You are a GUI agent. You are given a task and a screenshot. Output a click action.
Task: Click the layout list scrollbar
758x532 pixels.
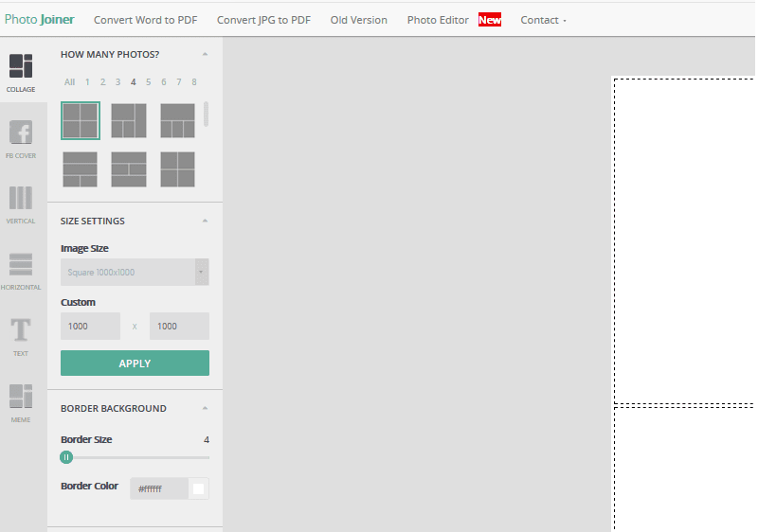pos(206,114)
